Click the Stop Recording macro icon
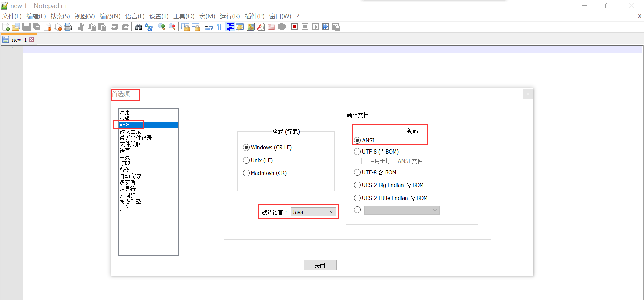 point(305,27)
